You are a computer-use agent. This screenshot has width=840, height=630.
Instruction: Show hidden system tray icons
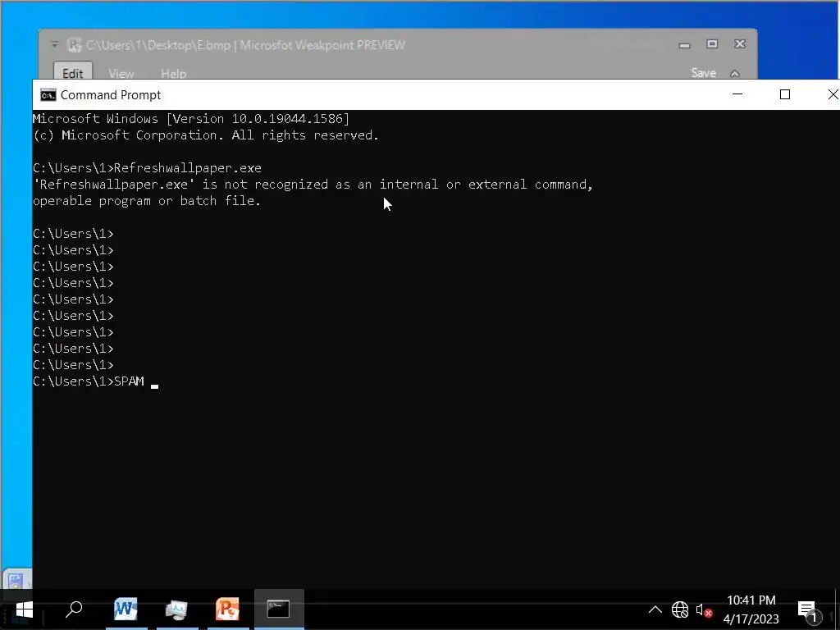[655, 609]
